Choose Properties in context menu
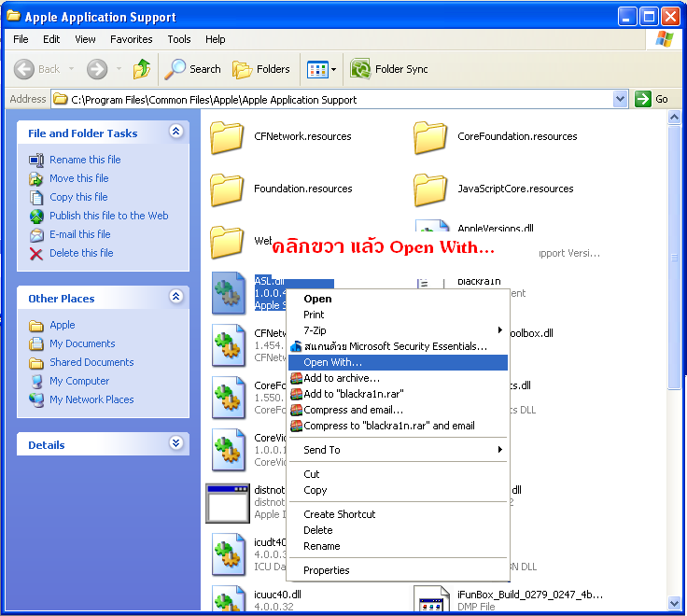 pyautogui.click(x=398, y=570)
